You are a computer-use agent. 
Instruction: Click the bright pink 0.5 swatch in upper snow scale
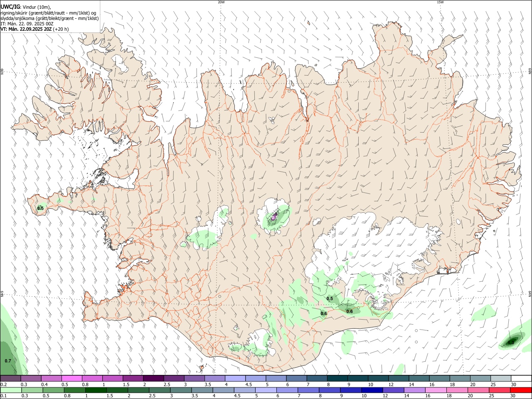click(x=72, y=378)
